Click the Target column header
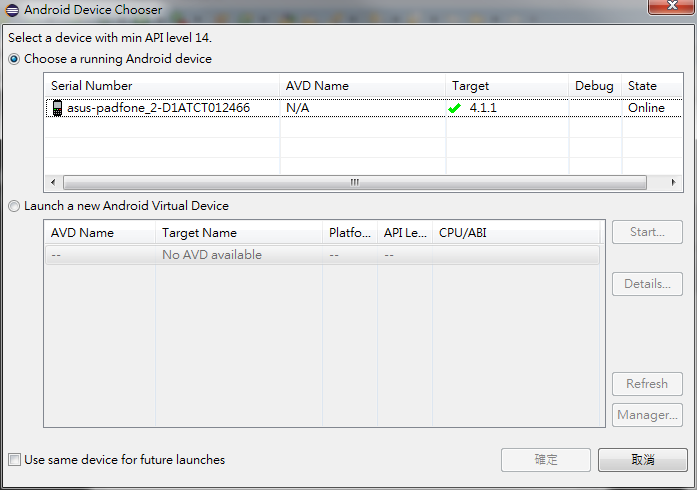The image size is (697, 490). pos(507,85)
